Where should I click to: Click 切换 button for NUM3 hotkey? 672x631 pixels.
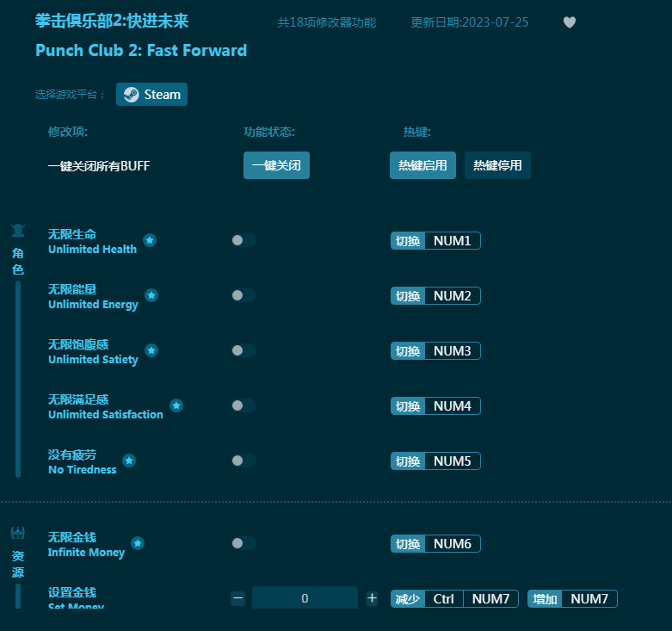(408, 351)
